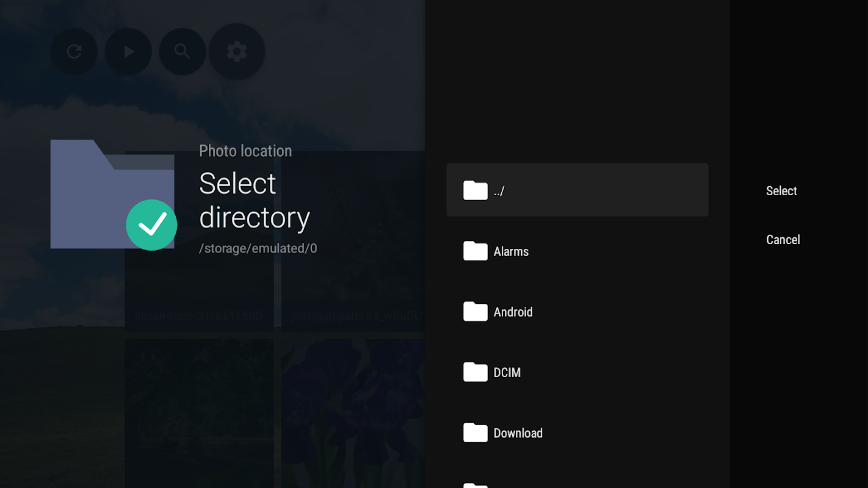Viewport: 868px width, 488px height.
Task: Click the large blue folder illustration
Action: pyautogui.click(x=112, y=194)
